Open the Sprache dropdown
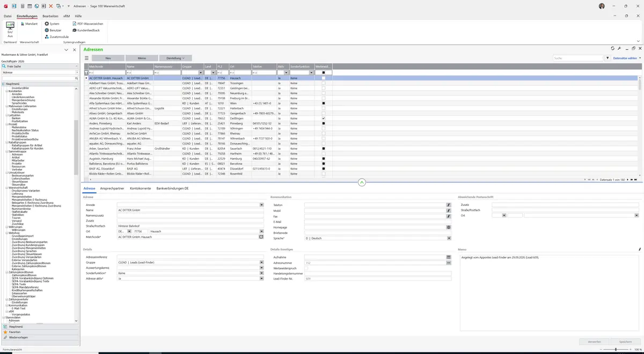644x354 pixels. click(x=449, y=238)
